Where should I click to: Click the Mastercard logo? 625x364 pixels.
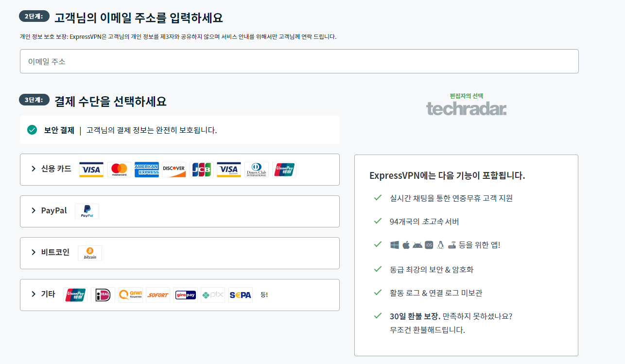point(119,170)
